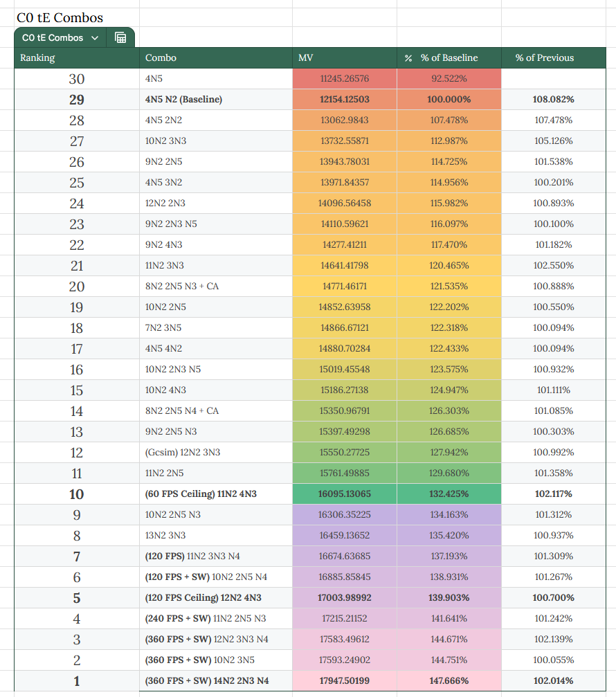Viewport: 616px width, 697px height.
Task: Select the % of Previous column header
Action: click(x=553, y=57)
